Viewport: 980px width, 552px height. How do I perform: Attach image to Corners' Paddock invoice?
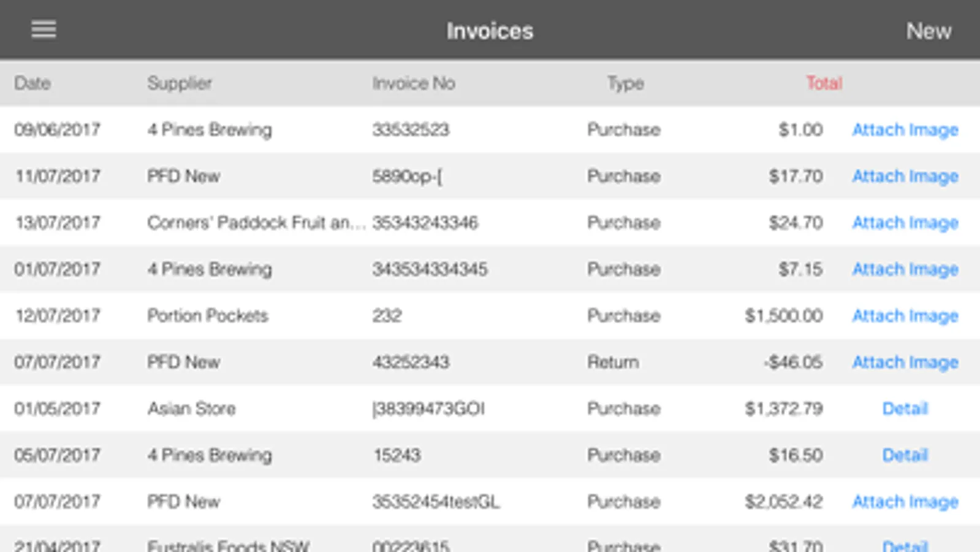[x=905, y=223]
